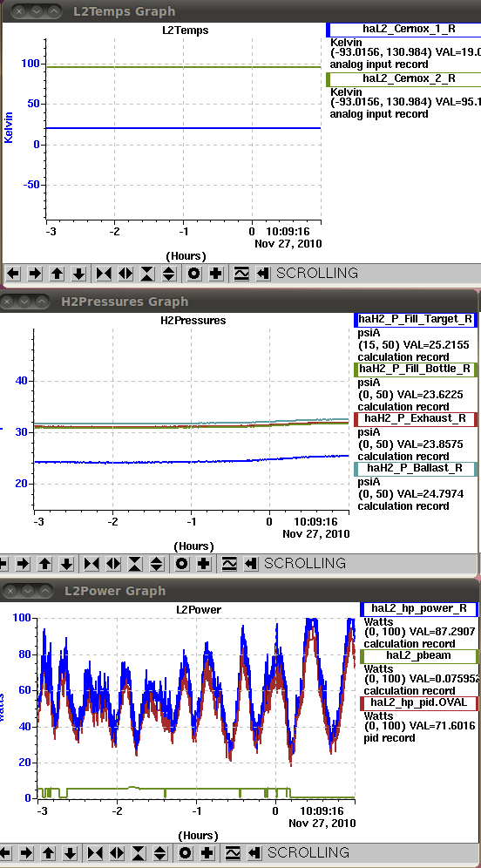Select the haL2_hp_pid.OVAL legend entry
This screenshot has width=481, height=868.
tap(418, 703)
